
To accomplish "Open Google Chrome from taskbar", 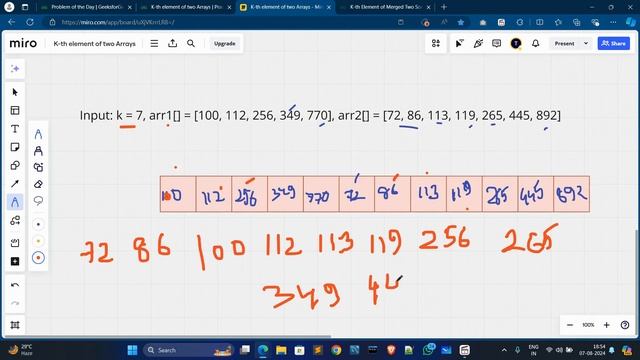I will point(336,350).
